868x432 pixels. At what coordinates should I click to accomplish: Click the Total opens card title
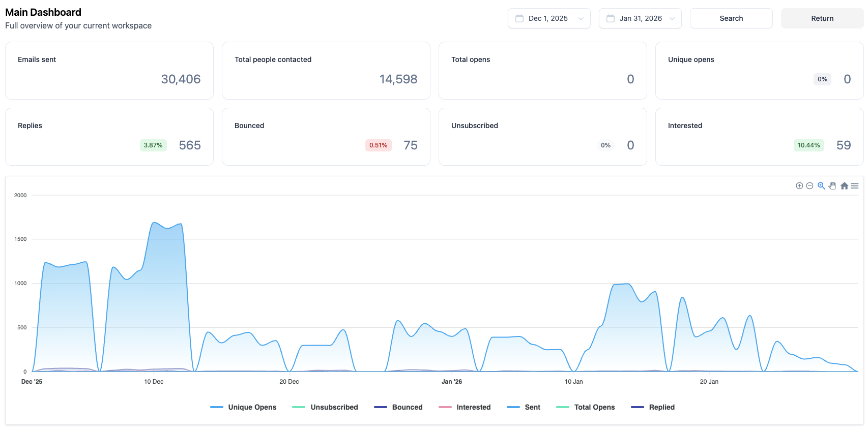click(471, 59)
